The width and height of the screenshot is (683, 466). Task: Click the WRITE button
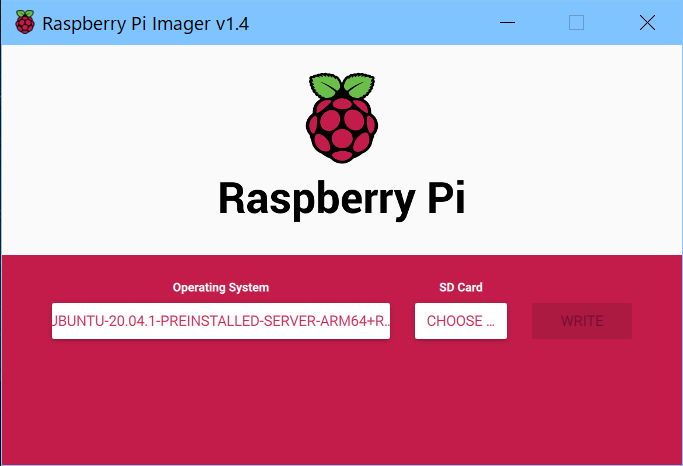click(582, 321)
